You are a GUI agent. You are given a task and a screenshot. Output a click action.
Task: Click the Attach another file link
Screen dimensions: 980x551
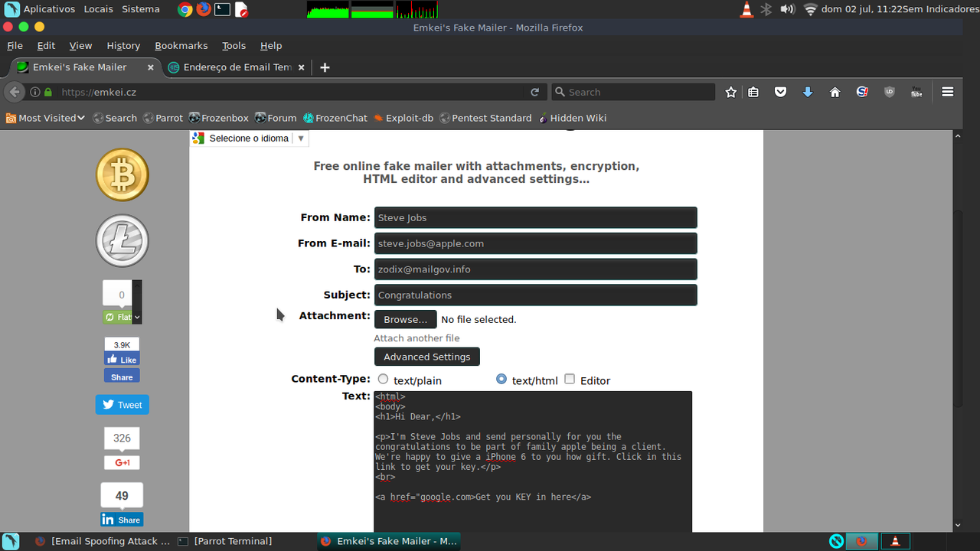(416, 338)
